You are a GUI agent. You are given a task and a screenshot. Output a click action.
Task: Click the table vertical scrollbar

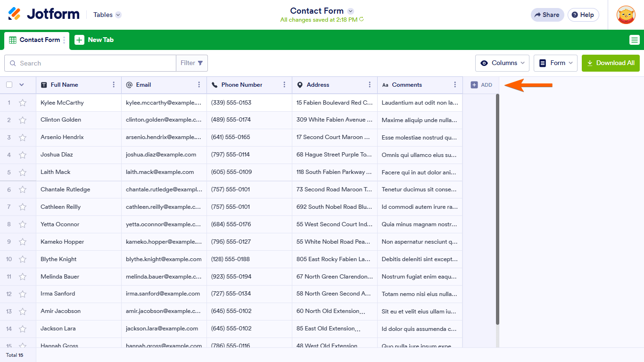(x=497, y=207)
